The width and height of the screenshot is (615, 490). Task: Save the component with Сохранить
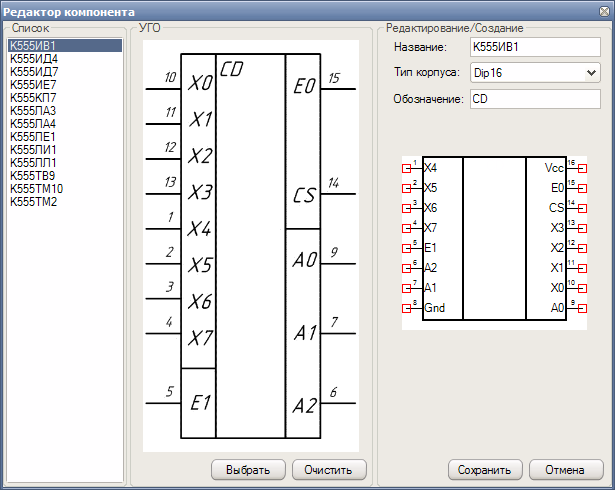click(485, 470)
